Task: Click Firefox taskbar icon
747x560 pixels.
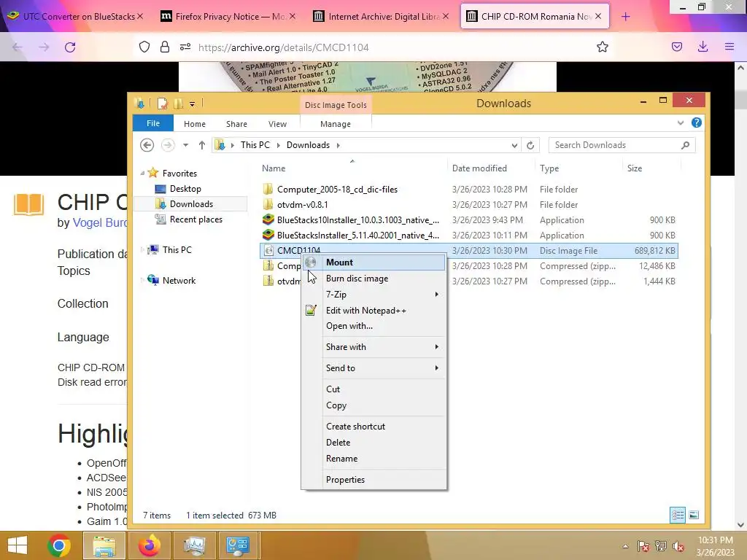Action: [x=149, y=545]
